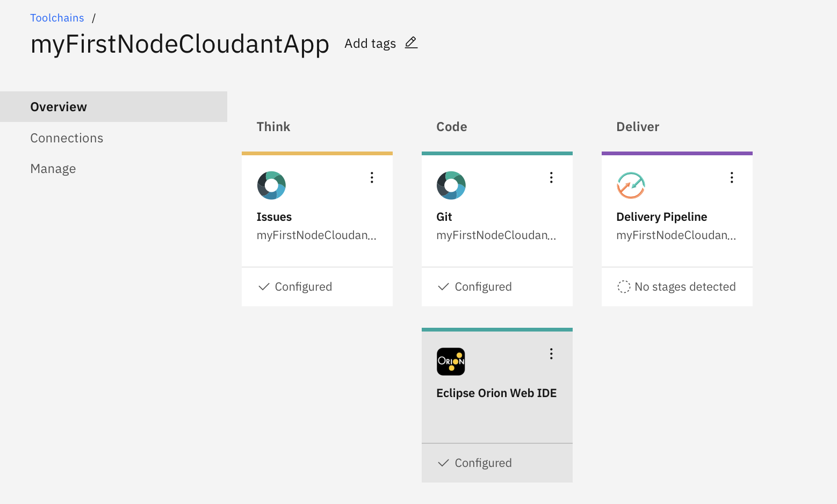Viewport: 837px width, 504px height.
Task: Click the Add tags label
Action: pos(370,44)
